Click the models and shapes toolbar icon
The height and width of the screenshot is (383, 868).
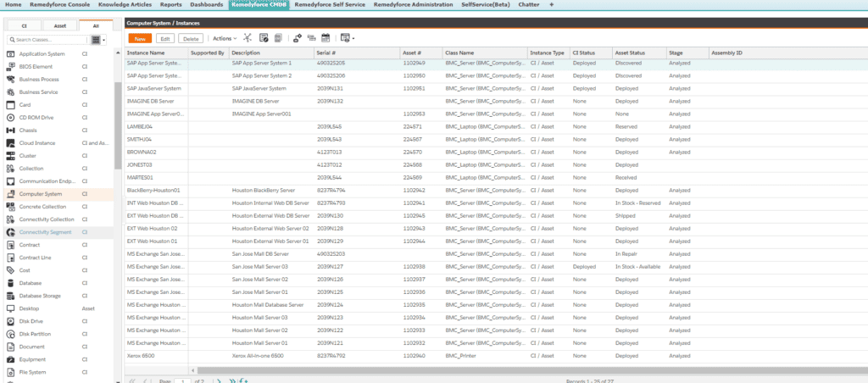(x=298, y=38)
